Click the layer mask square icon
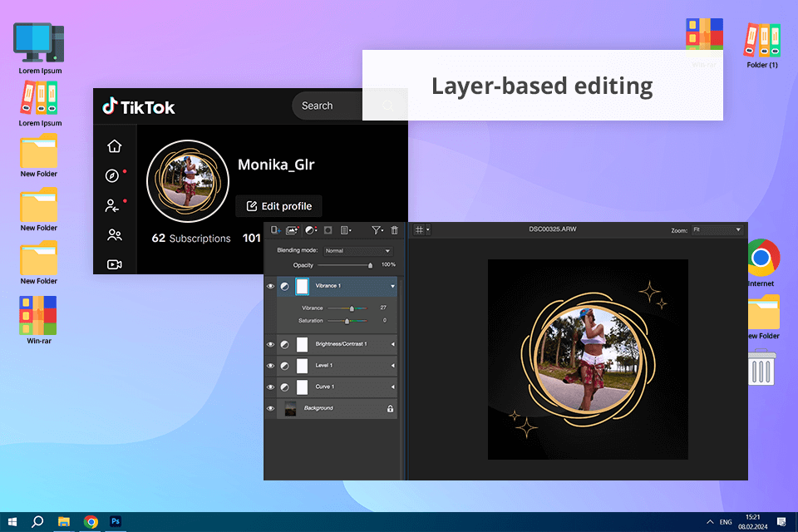This screenshot has width=798, height=532. pos(328,230)
